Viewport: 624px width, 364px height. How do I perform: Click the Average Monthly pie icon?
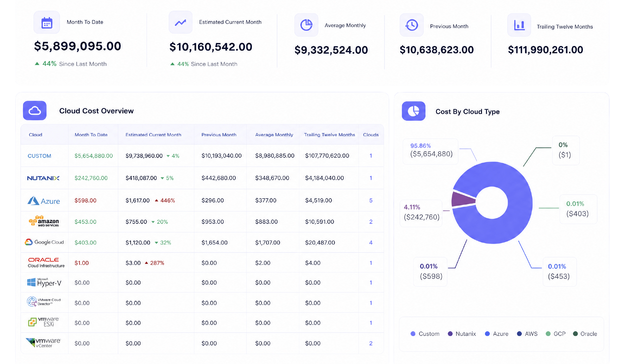(x=306, y=25)
